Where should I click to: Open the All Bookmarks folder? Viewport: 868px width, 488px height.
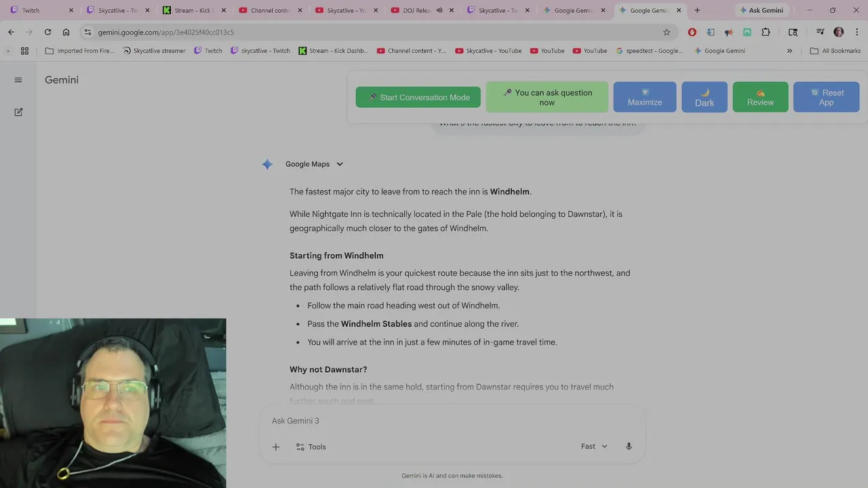point(835,51)
